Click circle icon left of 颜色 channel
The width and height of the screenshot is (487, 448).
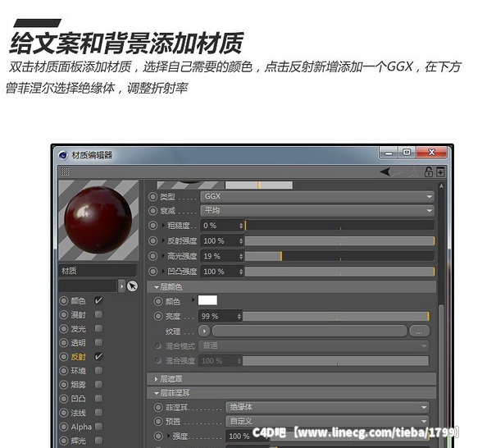(x=64, y=300)
